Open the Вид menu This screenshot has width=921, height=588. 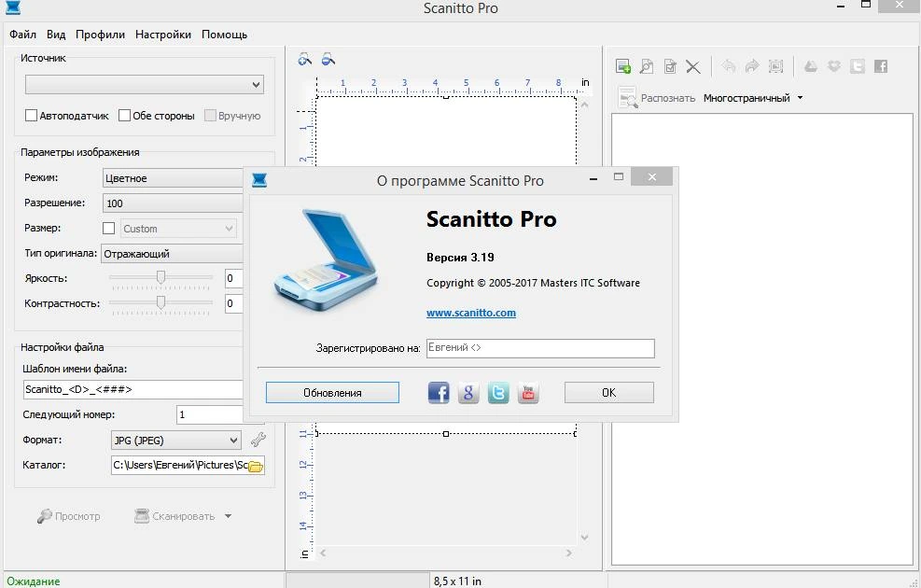click(x=56, y=35)
